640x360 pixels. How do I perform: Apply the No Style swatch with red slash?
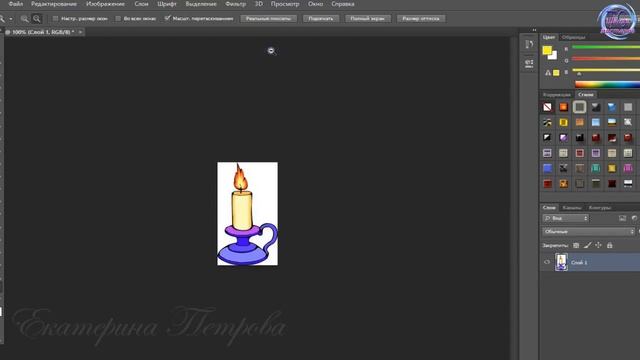pyautogui.click(x=547, y=107)
